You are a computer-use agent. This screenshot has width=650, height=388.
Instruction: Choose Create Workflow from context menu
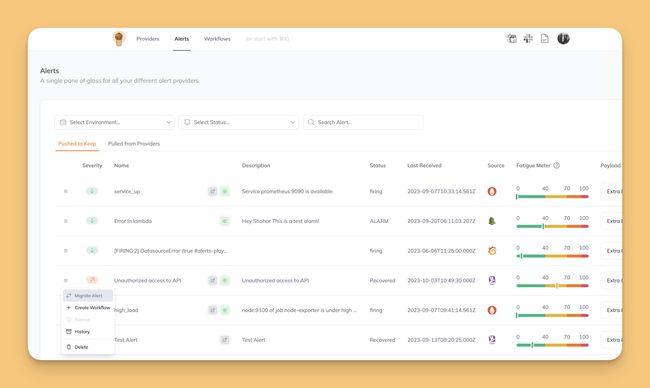coord(88,308)
